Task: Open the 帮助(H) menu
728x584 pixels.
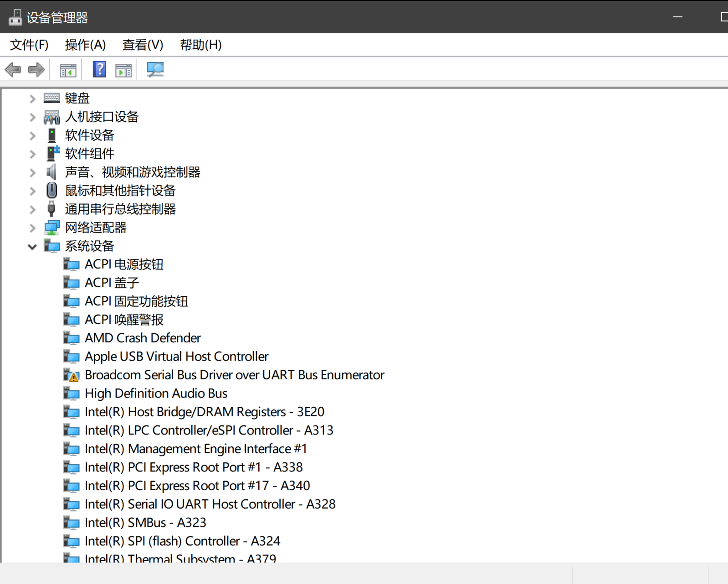Action: (x=200, y=45)
